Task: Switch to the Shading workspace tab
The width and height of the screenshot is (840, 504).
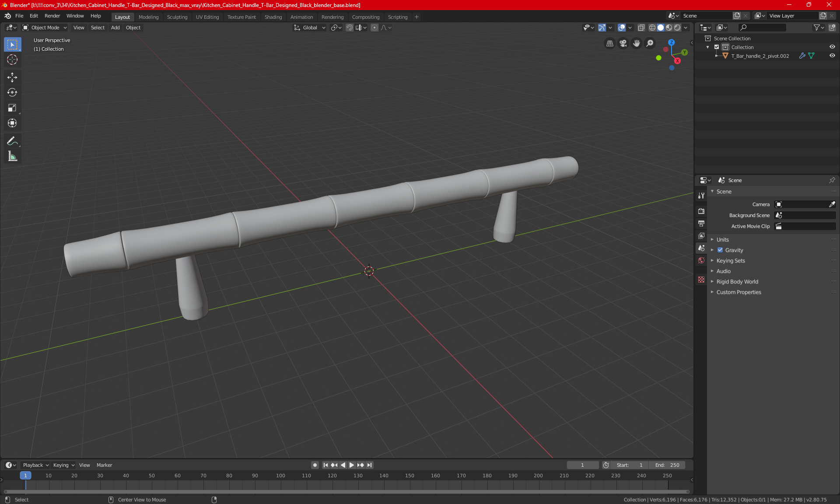Action: (273, 17)
